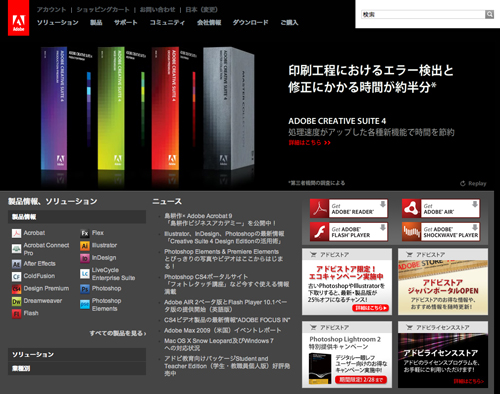500x394 pixels.
Task: Click the search magnifier button
Action: click(489, 14)
